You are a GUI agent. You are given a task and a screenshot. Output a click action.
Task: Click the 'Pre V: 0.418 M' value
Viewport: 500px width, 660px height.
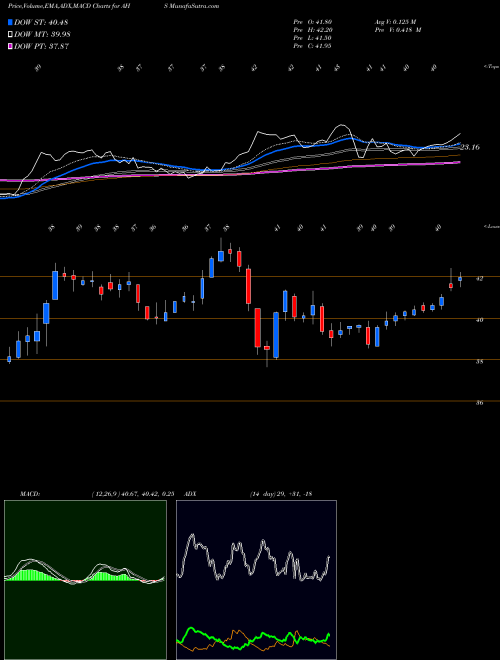point(397,30)
